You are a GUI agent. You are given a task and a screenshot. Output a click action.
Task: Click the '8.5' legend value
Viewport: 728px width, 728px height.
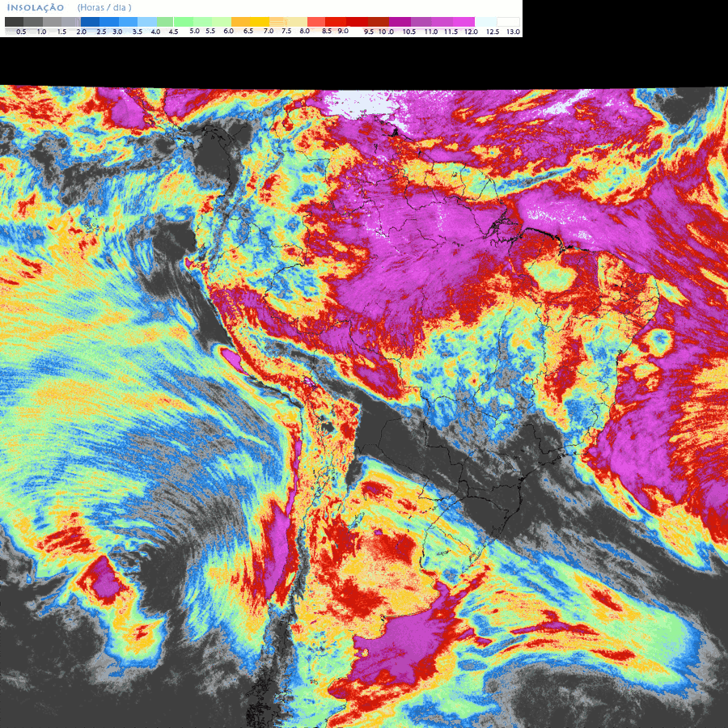pos(327,31)
